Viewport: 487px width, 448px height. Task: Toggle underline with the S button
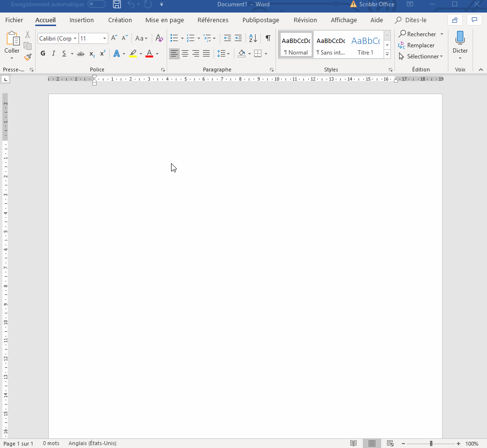pyautogui.click(x=64, y=54)
